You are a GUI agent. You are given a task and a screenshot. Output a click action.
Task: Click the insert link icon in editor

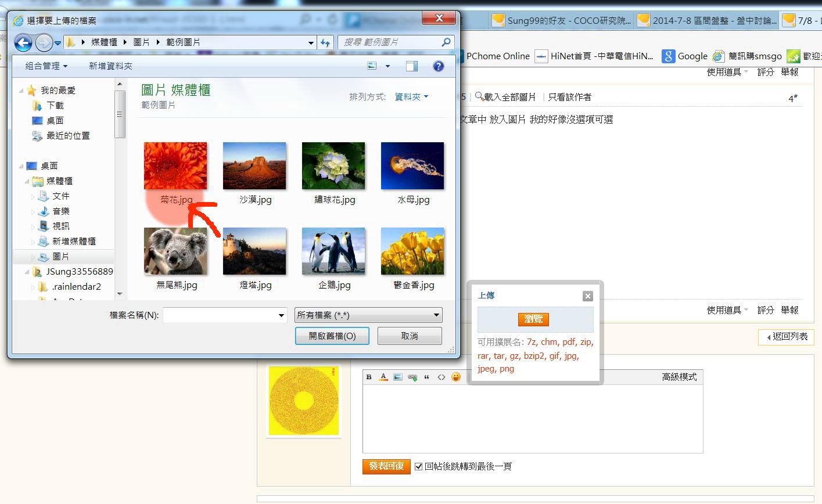(x=412, y=377)
